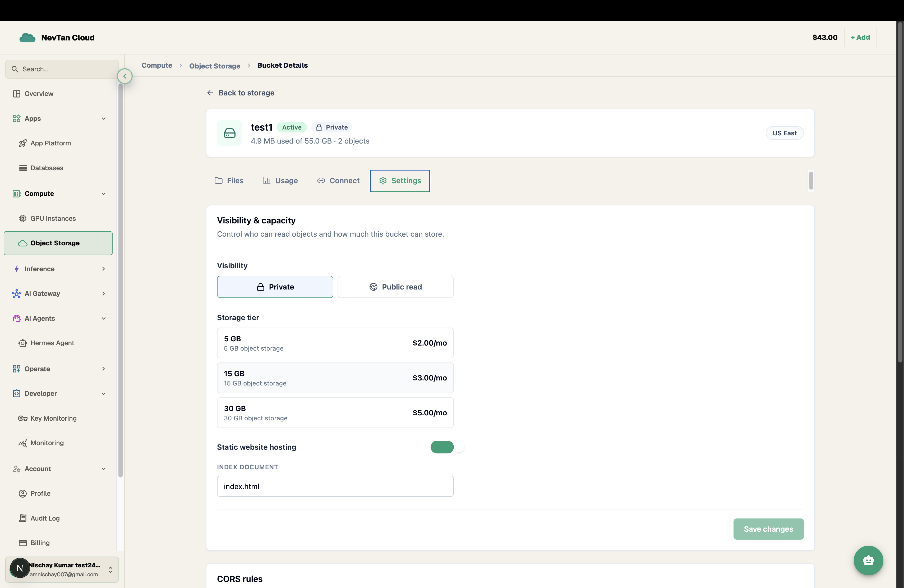Click the NevTan Cloud logo icon
Screen dimensions: 904x588
27,38
